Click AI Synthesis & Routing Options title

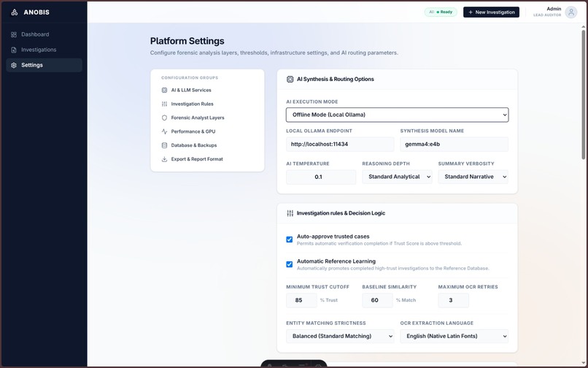(336, 80)
